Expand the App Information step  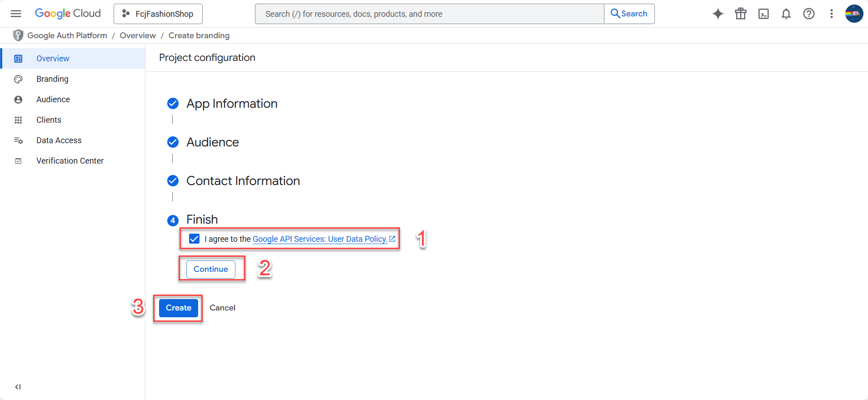[x=232, y=104]
